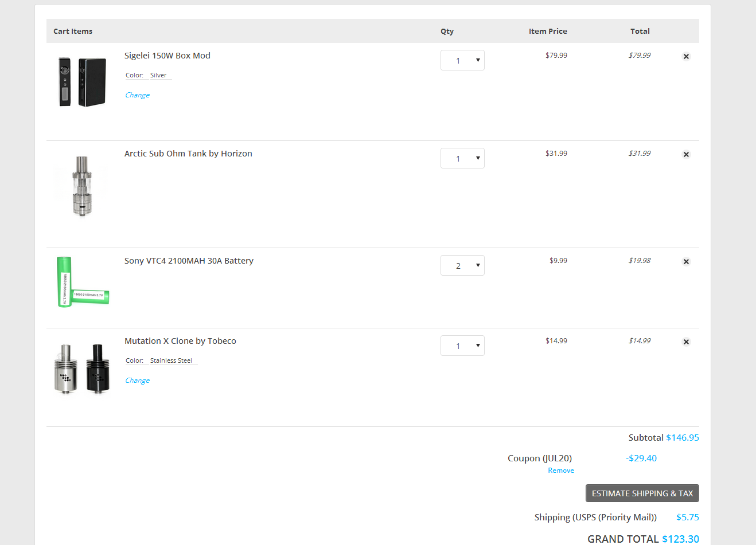Select the coupon discount -$29.40
756x545 pixels.
tap(641, 458)
